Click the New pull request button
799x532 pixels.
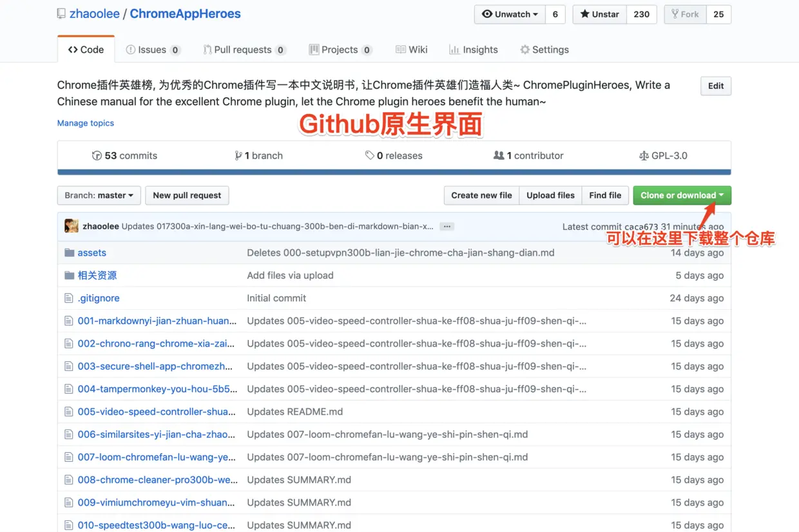click(x=187, y=195)
